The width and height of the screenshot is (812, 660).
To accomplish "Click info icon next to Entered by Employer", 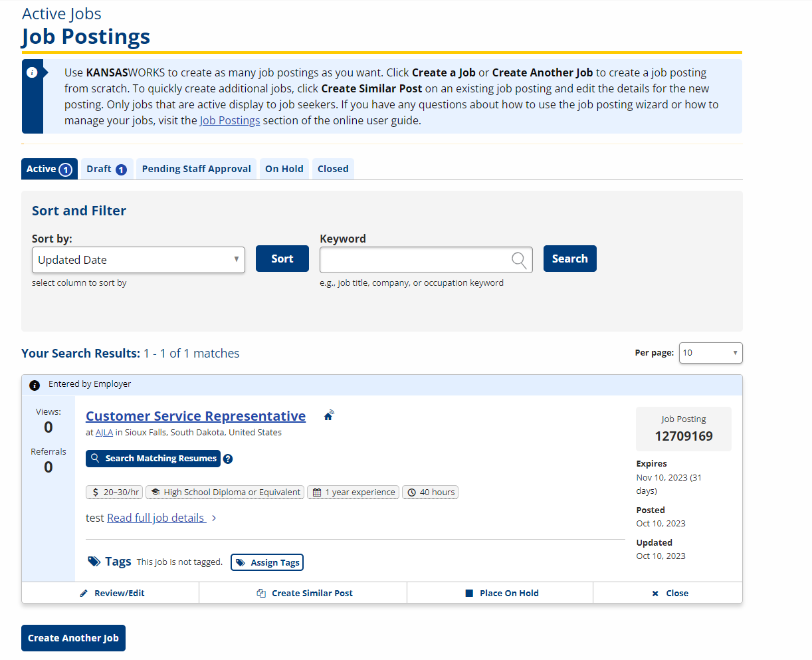I will (x=35, y=385).
